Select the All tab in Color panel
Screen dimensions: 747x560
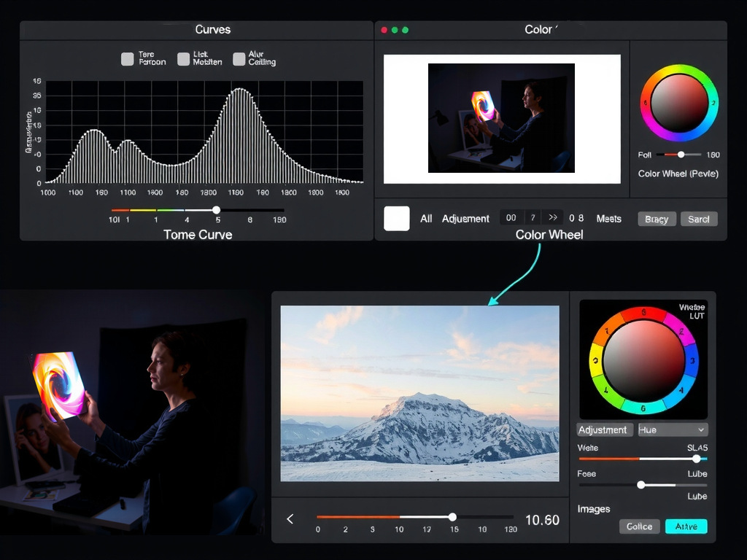[426, 219]
